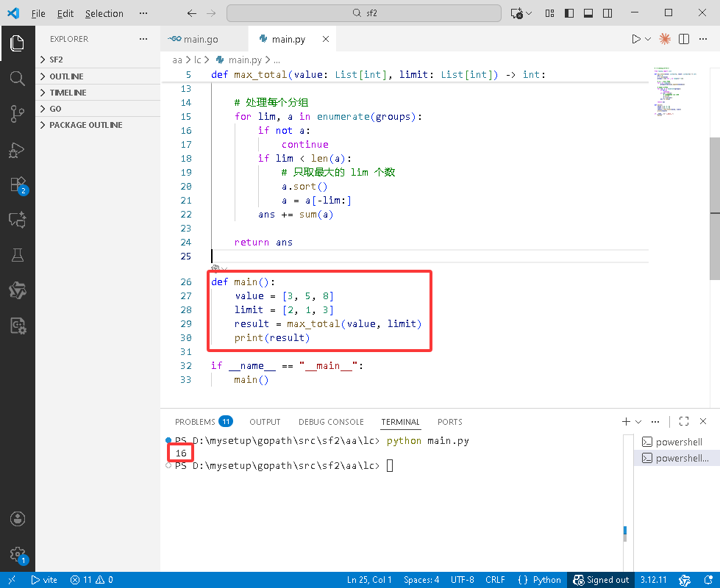This screenshot has width=720, height=588.
Task: Open the File menu
Action: coord(38,13)
